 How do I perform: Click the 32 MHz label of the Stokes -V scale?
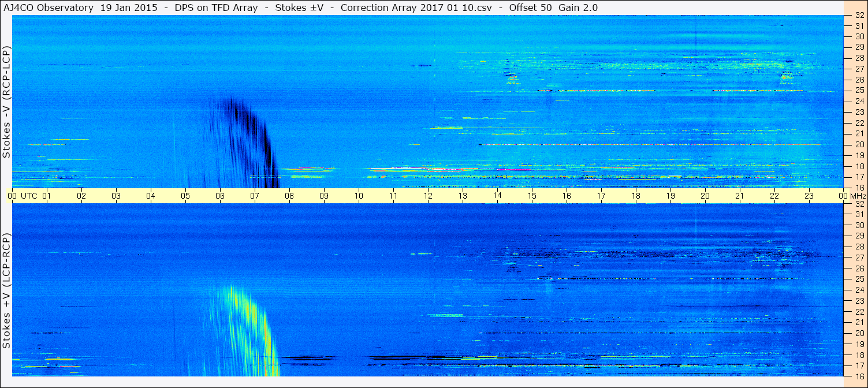click(x=859, y=16)
